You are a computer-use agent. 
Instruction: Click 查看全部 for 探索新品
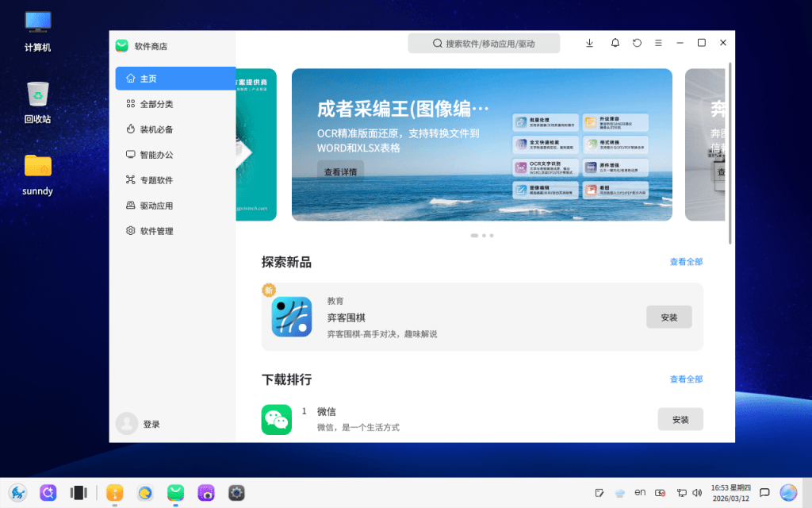[686, 262]
